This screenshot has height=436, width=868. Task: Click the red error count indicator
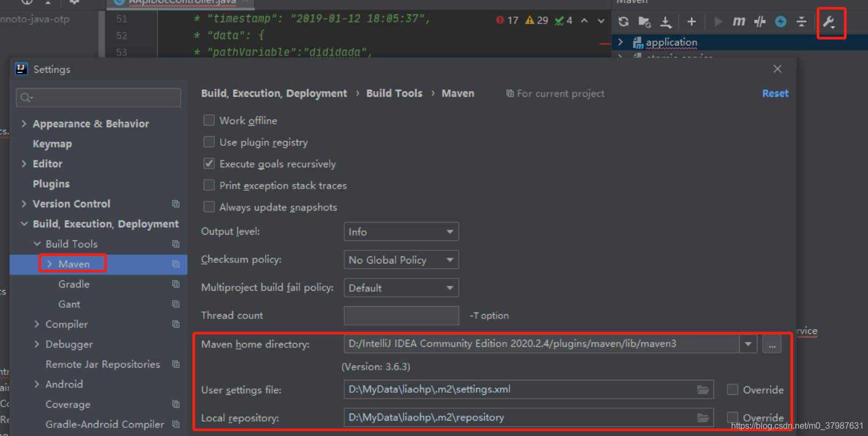[507, 20]
